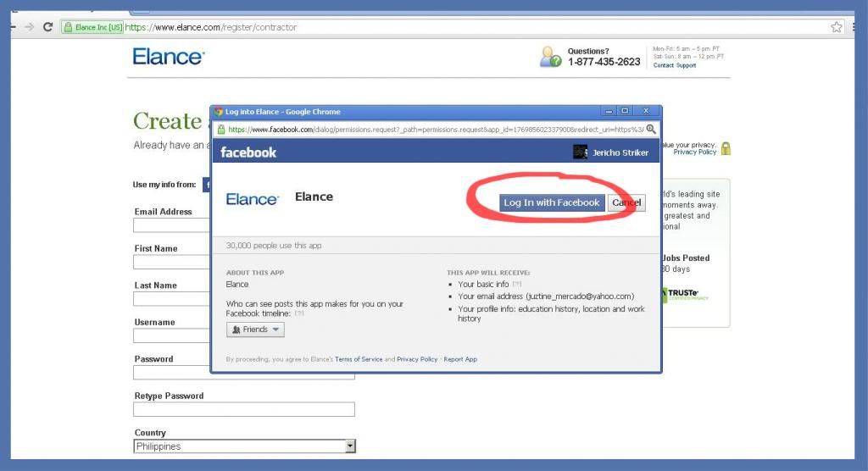Click Privacy Policy link on Elance page
The height and width of the screenshot is (471, 868).
pyautogui.click(x=695, y=152)
